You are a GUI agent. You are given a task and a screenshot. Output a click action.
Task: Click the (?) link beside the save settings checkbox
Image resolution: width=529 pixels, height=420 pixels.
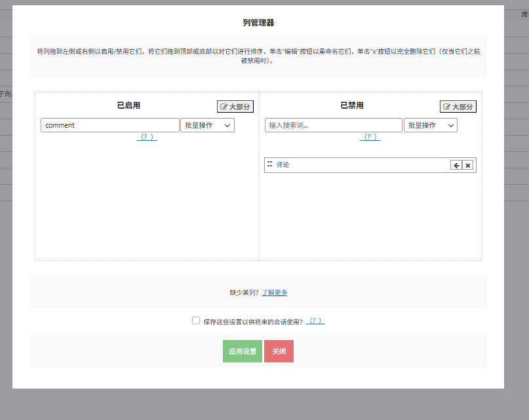point(315,320)
